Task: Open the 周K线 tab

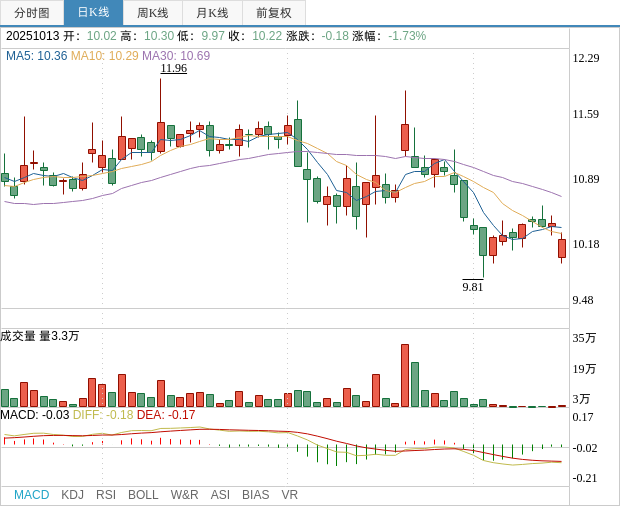Action: (153, 13)
